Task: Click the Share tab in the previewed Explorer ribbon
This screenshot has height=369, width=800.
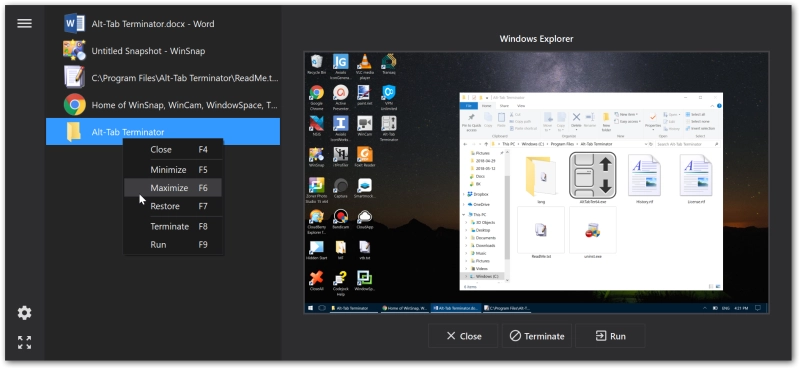Action: [x=504, y=106]
